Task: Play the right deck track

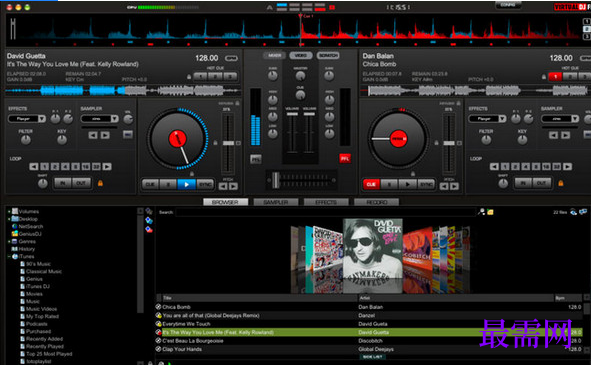Action: tap(407, 184)
